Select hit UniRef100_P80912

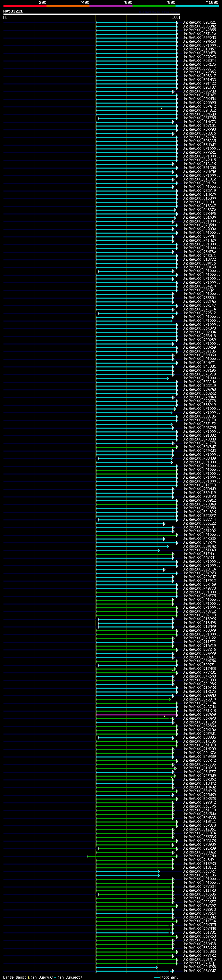pos(199,501)
